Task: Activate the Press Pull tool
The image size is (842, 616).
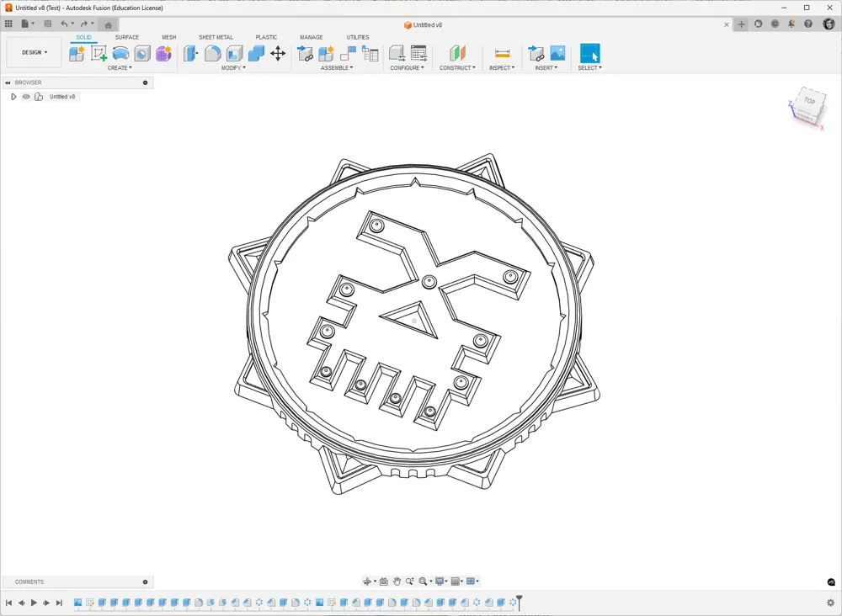Action: pos(190,53)
